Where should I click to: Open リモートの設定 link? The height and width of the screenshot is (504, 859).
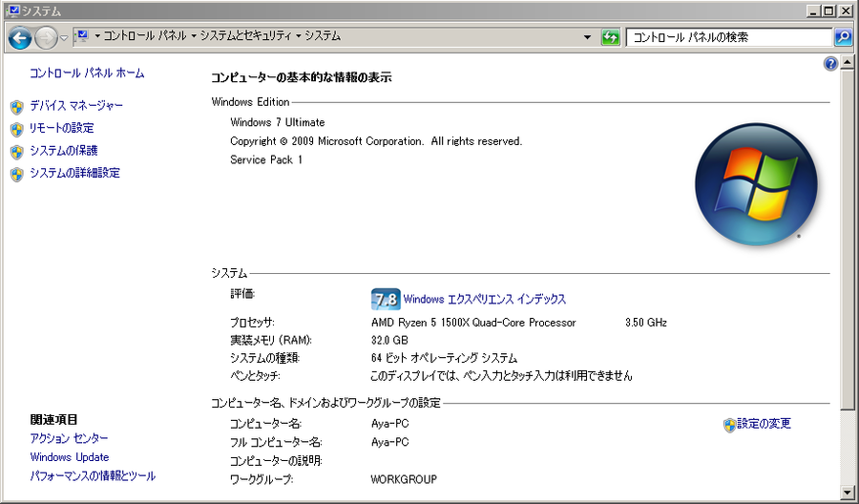[62, 128]
